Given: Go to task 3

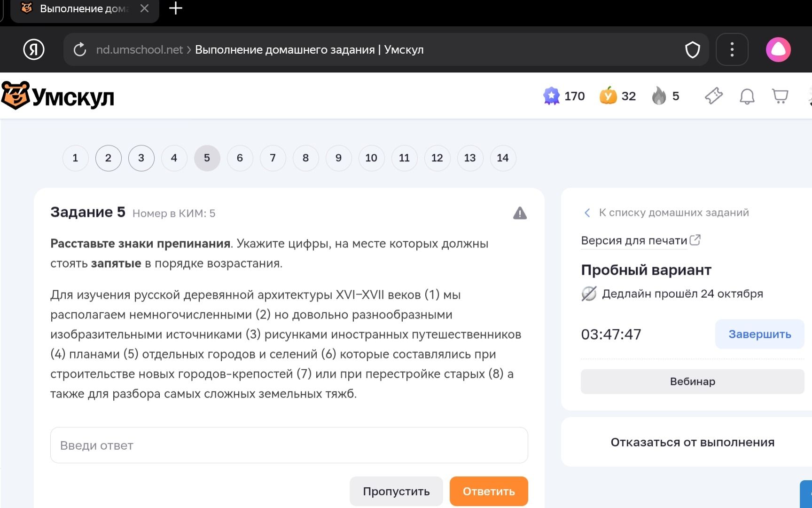Looking at the screenshot, I should coord(141,158).
